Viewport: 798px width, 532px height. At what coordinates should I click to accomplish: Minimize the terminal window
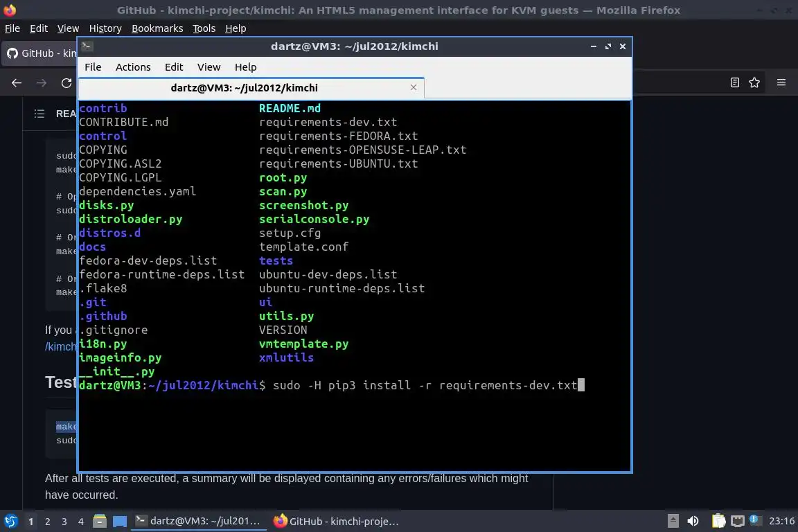pyautogui.click(x=594, y=46)
